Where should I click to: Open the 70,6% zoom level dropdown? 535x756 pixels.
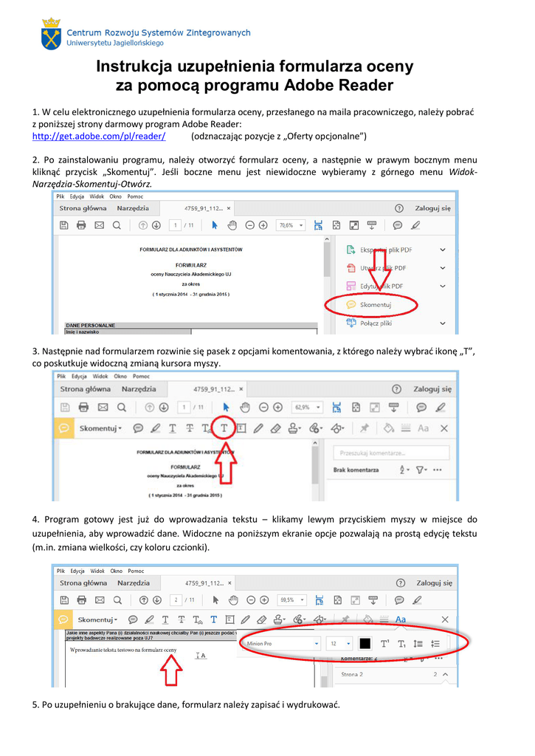pyautogui.click(x=291, y=225)
